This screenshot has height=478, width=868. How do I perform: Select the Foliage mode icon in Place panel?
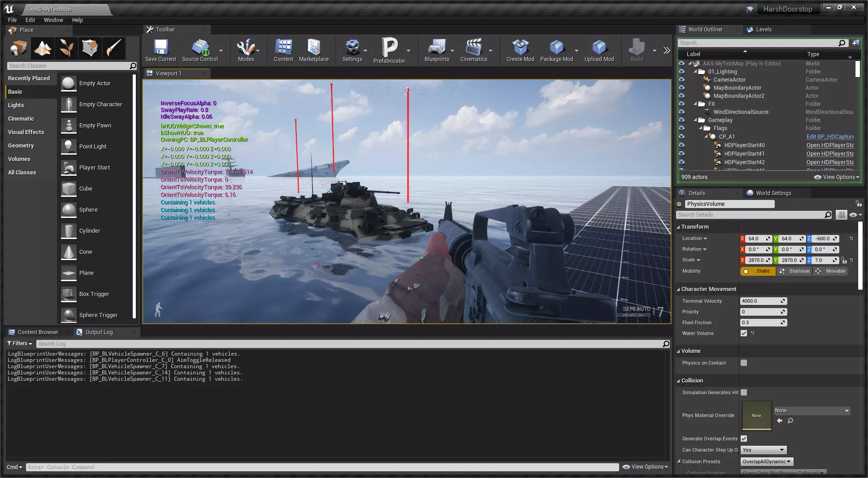66,48
